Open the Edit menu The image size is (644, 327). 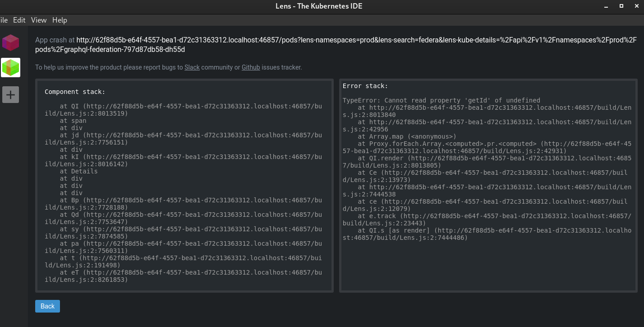tap(19, 20)
